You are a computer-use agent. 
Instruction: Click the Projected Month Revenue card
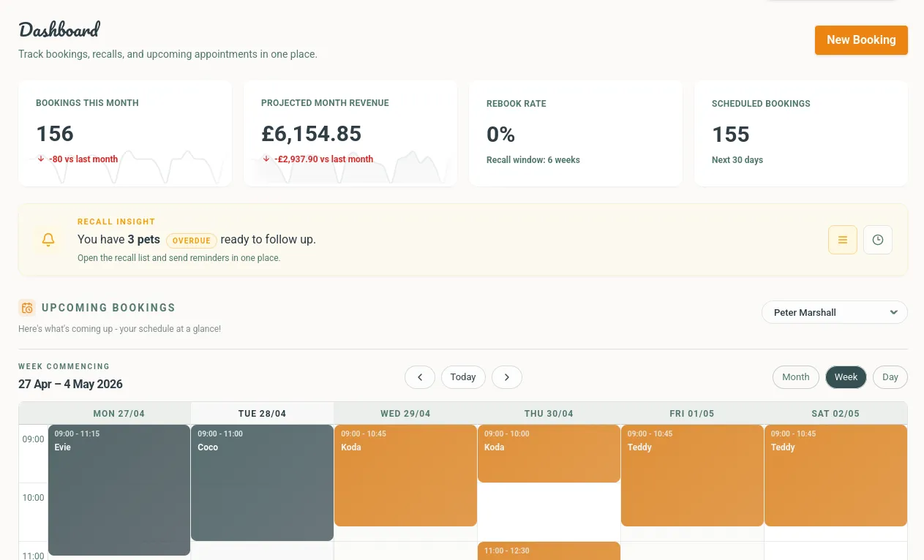[350, 133]
